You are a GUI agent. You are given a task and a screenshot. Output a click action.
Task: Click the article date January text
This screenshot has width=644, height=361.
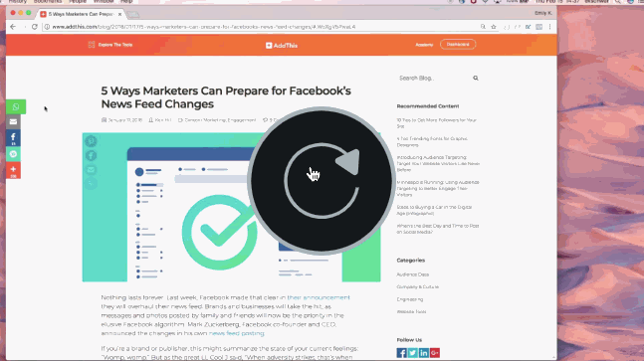coord(124,120)
